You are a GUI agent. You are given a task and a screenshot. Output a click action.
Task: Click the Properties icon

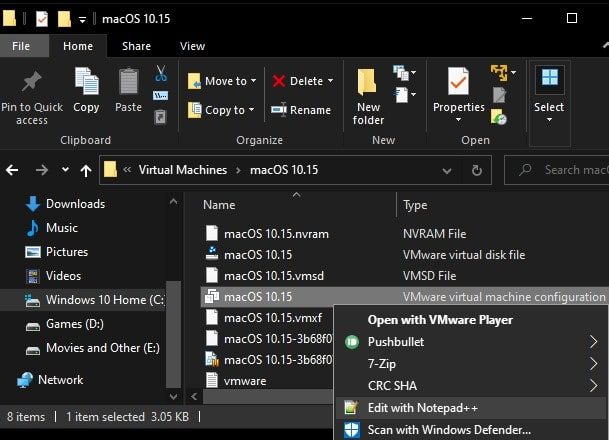coord(458,81)
